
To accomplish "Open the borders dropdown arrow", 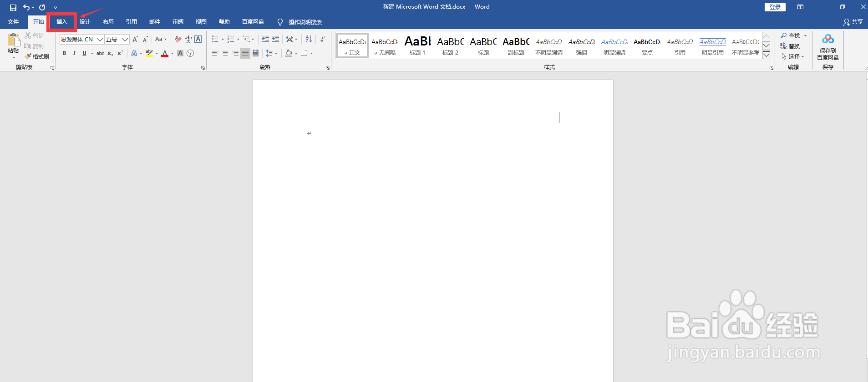I will (312, 53).
